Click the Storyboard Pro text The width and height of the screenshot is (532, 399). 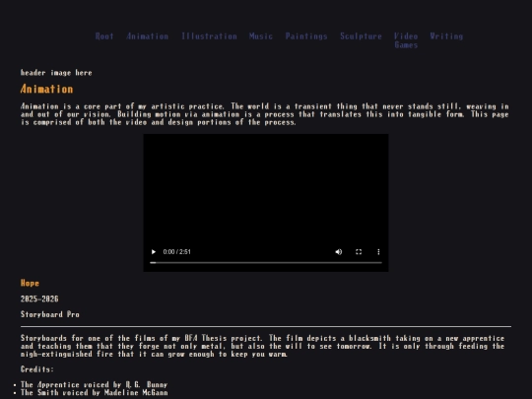(50, 314)
